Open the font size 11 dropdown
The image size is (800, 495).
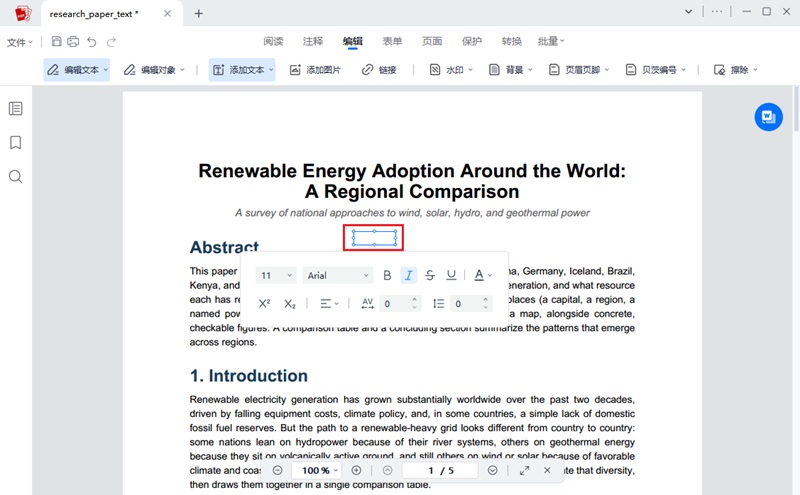(276, 276)
